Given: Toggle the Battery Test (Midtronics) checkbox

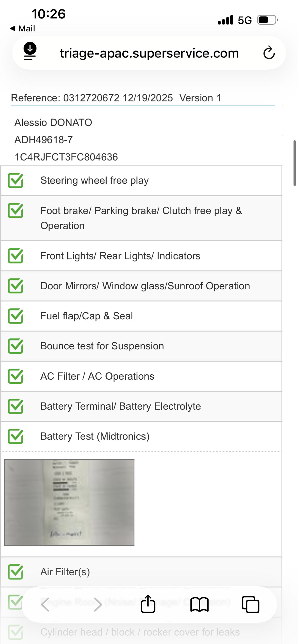Looking at the screenshot, I should click(x=16, y=437).
